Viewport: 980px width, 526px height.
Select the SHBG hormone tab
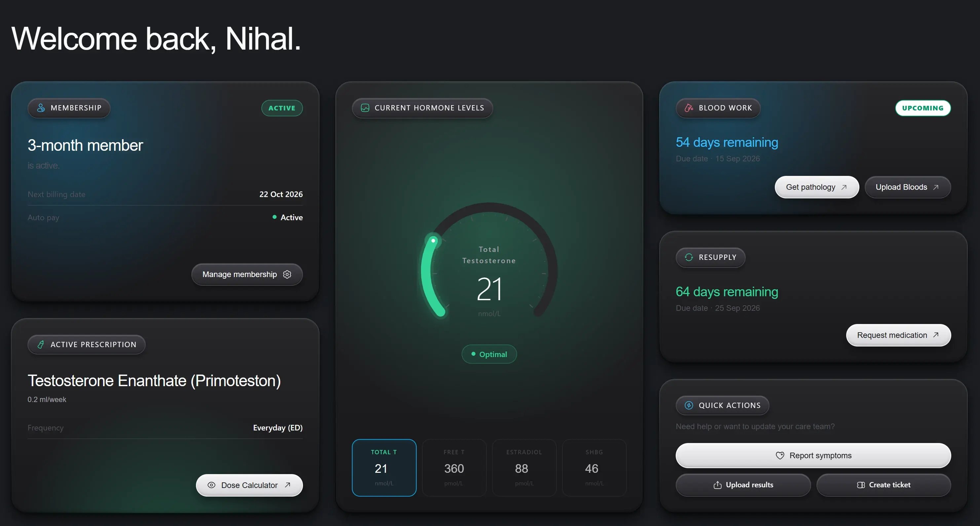pos(594,468)
